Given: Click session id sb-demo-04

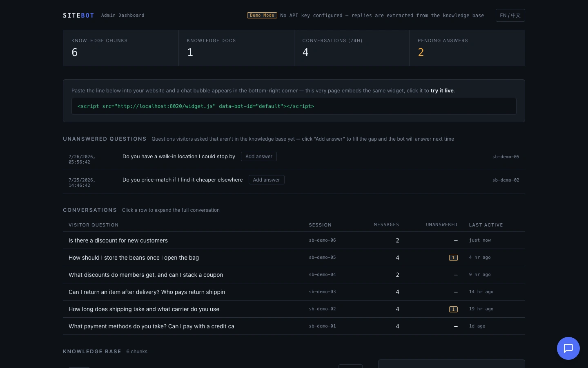Looking at the screenshot, I should [322, 275].
